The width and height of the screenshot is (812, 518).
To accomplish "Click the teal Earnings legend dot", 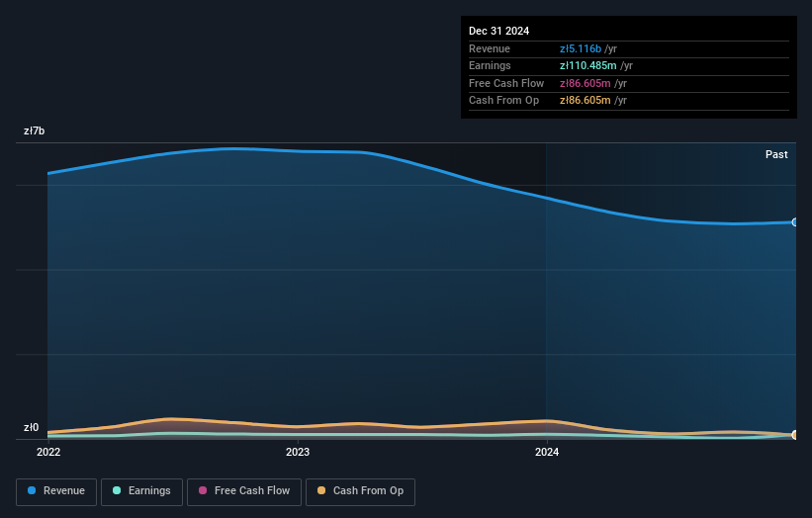I will [117, 490].
